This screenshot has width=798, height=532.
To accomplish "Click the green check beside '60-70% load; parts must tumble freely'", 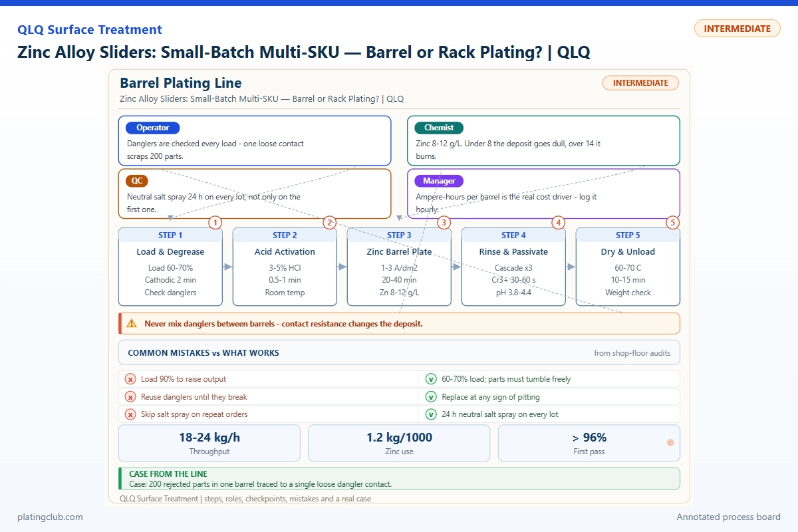I will [431, 379].
